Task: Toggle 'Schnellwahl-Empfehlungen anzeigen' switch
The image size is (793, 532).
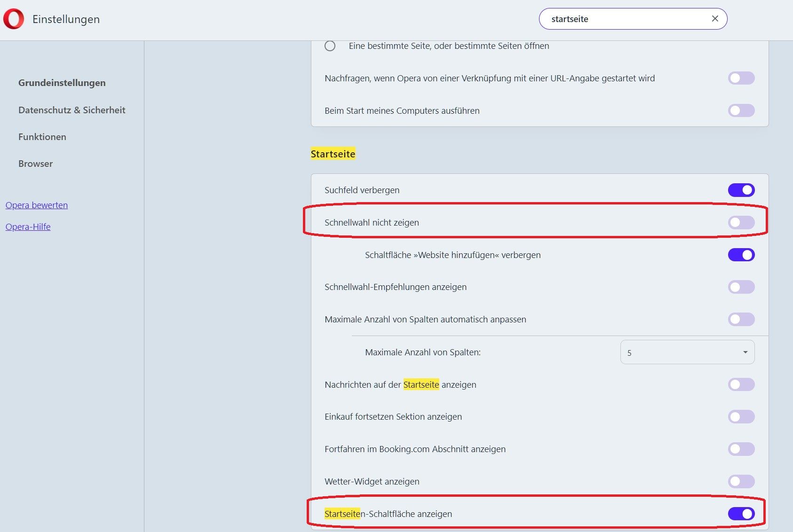Action: pos(741,287)
